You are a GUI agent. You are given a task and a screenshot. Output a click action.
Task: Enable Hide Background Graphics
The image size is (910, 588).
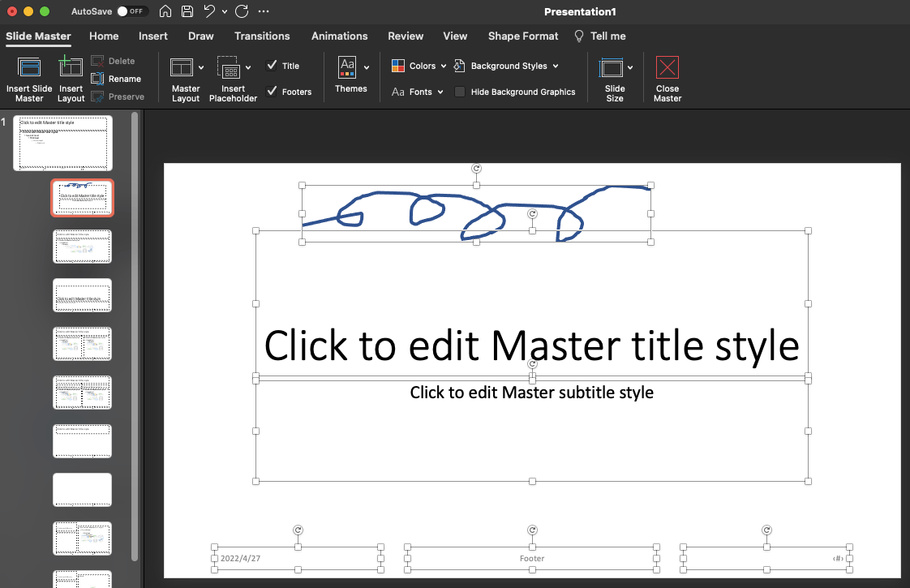[460, 92]
